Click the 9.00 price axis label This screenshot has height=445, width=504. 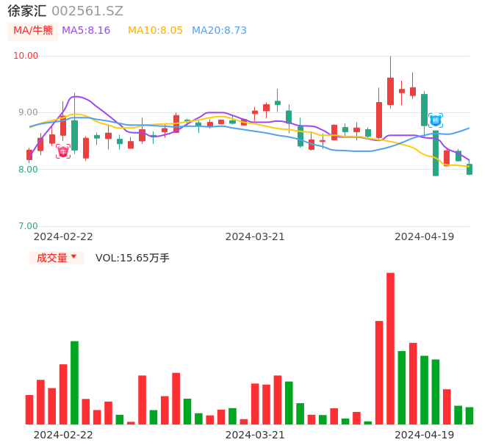(x=26, y=112)
